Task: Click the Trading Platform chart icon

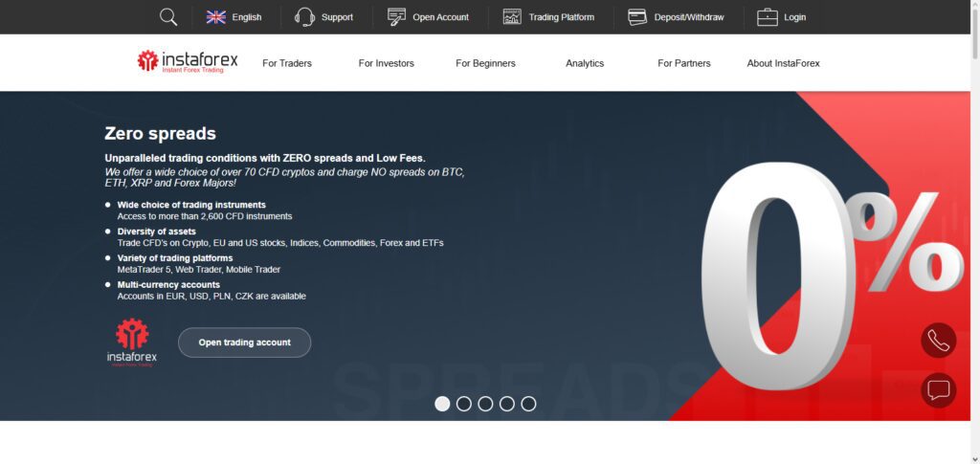Action: 512,17
